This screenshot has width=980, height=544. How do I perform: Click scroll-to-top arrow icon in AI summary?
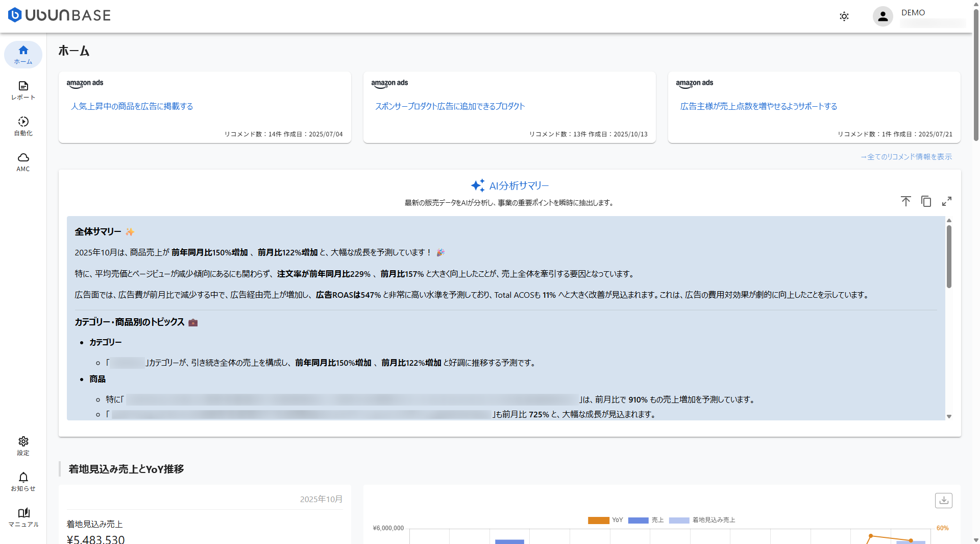tap(905, 201)
